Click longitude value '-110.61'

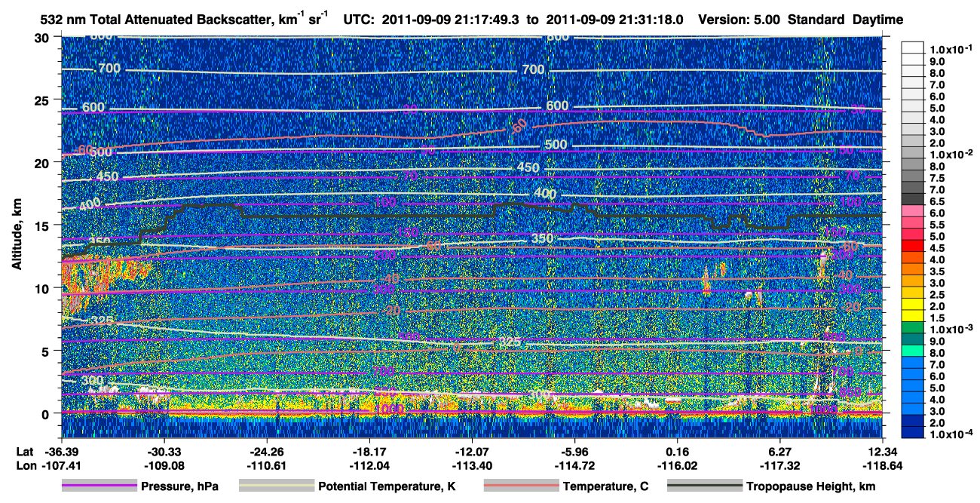tap(267, 465)
